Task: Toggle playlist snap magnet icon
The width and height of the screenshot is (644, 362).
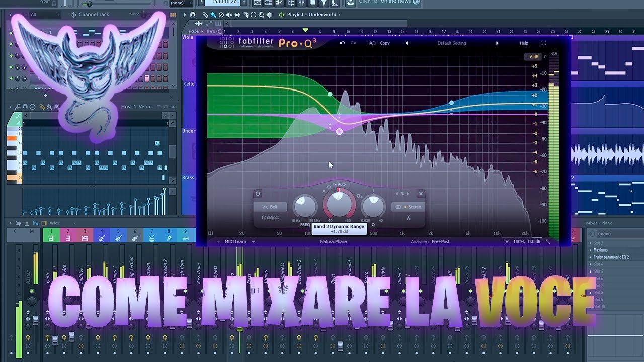Action: tap(193, 15)
